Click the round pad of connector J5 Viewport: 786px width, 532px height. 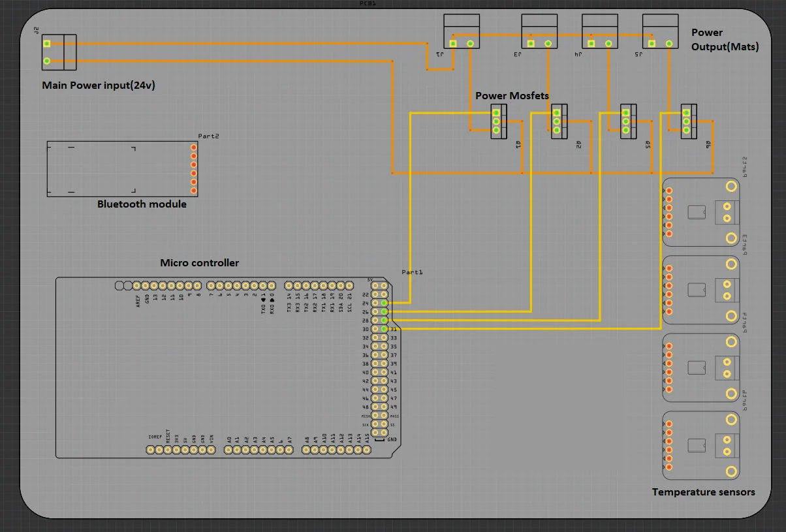[x=668, y=44]
